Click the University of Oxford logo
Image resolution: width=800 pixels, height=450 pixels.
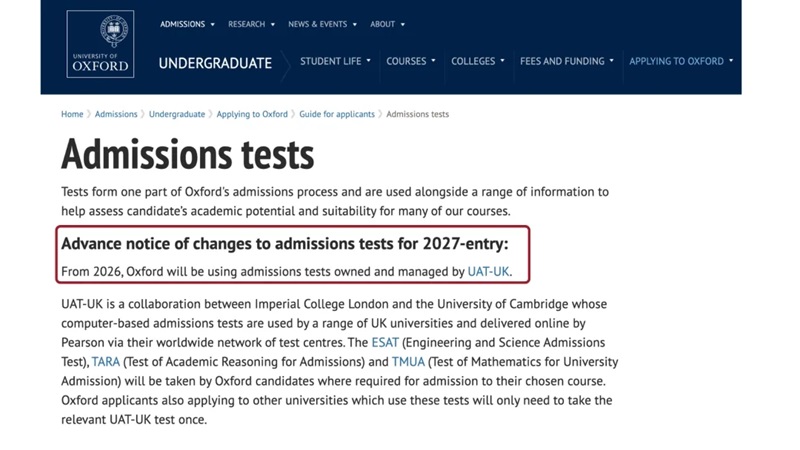click(100, 44)
